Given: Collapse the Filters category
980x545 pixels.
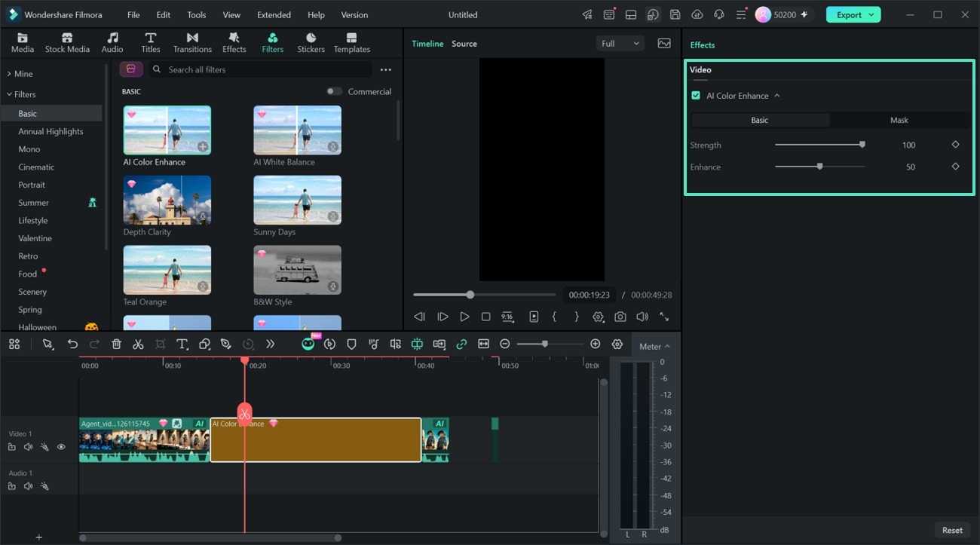Looking at the screenshot, I should coord(9,94).
